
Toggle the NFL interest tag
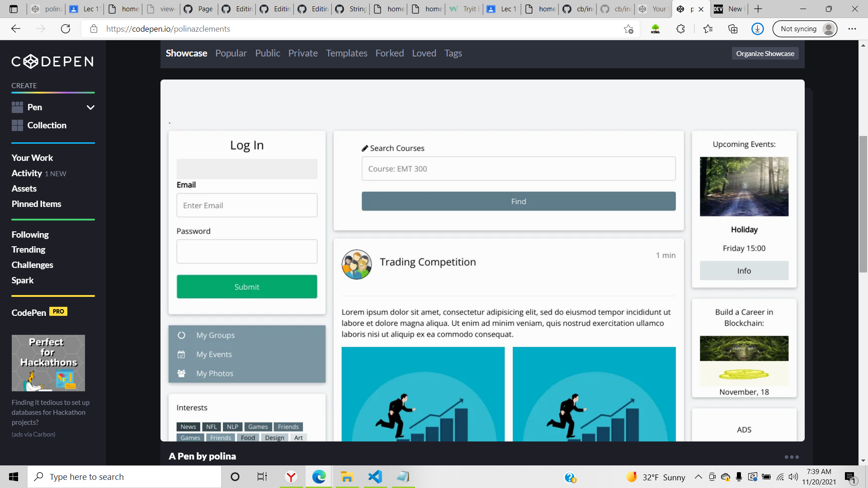pyautogui.click(x=211, y=427)
